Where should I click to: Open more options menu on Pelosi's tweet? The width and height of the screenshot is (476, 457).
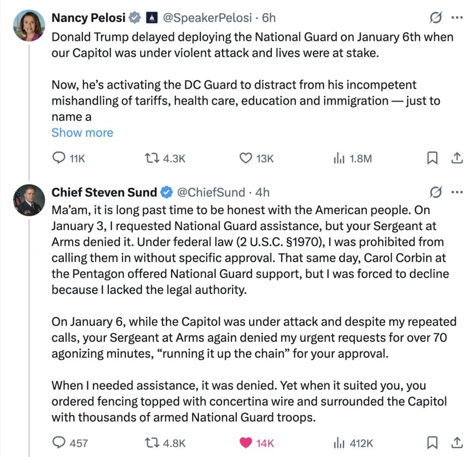pyautogui.click(x=457, y=18)
